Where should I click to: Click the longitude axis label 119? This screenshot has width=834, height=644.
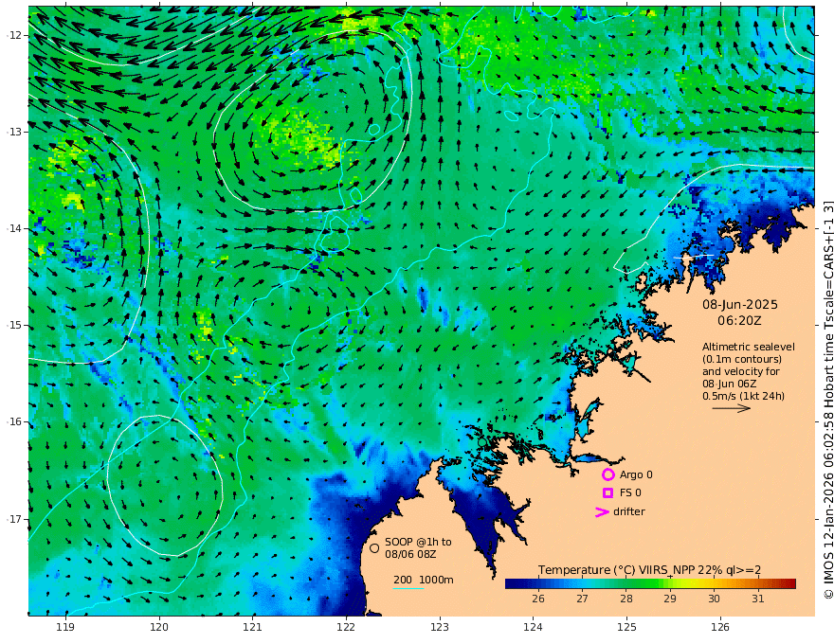click(65, 627)
